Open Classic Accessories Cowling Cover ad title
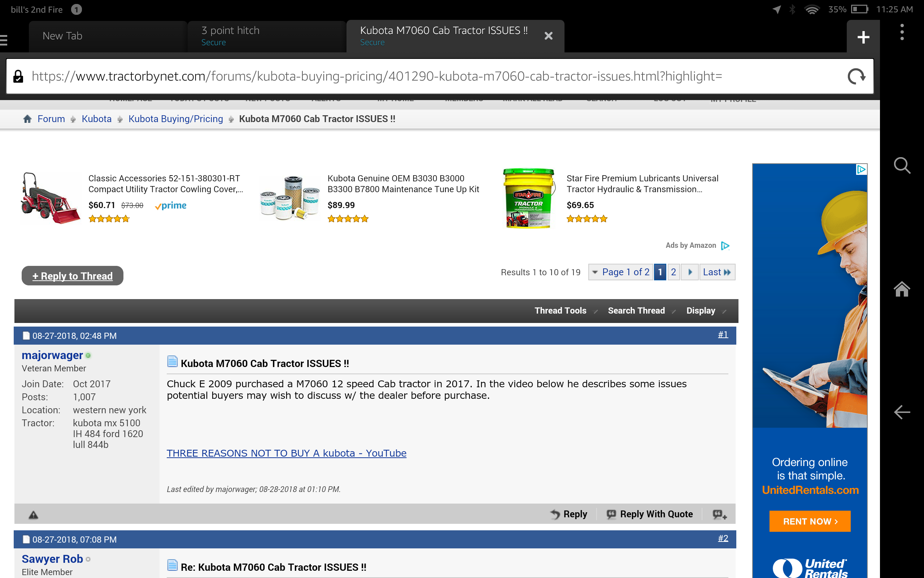 [166, 184]
